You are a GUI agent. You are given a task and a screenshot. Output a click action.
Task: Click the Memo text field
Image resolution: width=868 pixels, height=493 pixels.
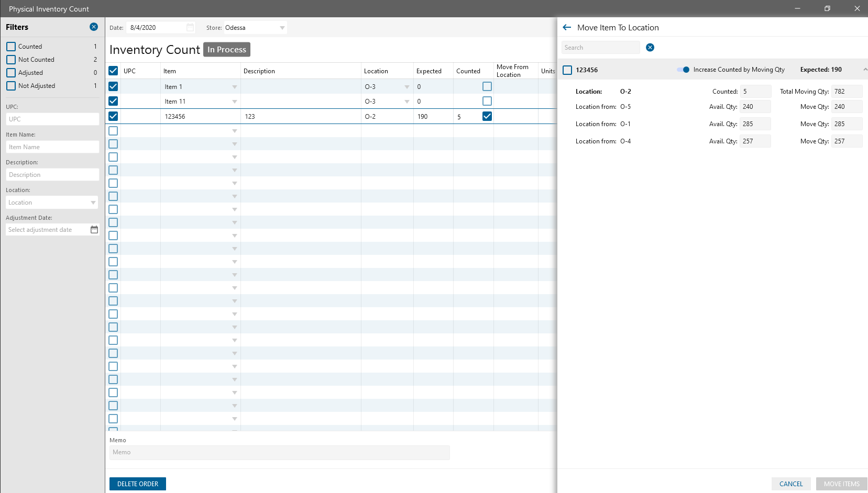pyautogui.click(x=279, y=452)
